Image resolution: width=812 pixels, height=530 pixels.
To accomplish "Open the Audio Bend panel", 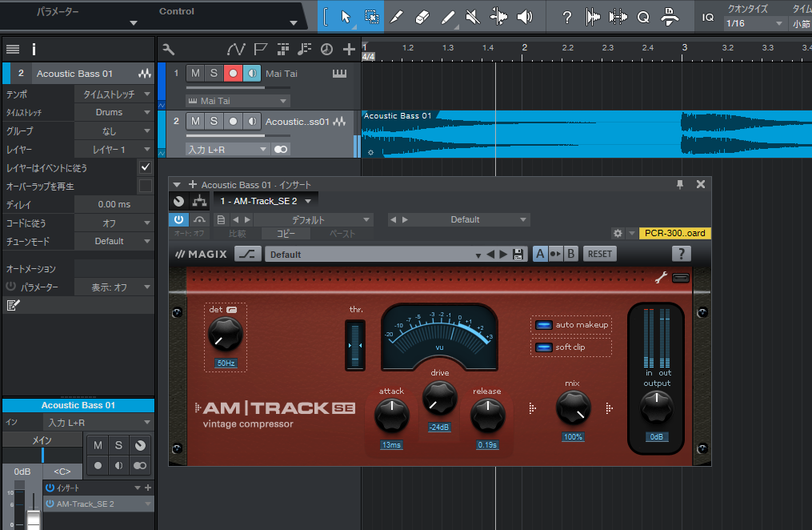I will [593, 17].
